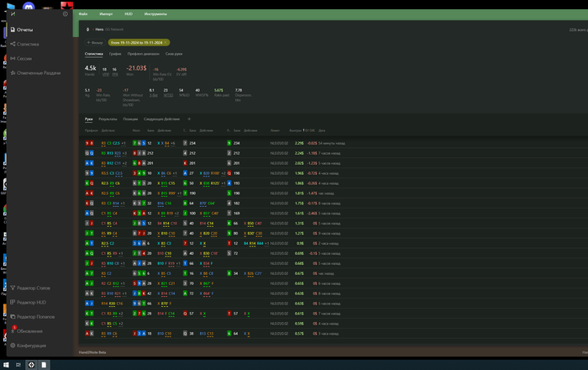Sort hands by Выигрыш column header
The width and height of the screenshot is (588, 370).
[295, 130]
